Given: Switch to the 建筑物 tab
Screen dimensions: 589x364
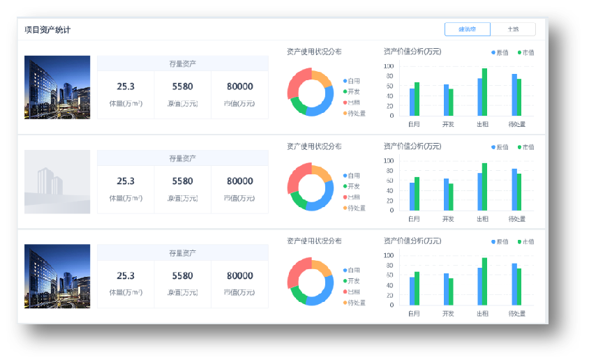Looking at the screenshot, I should 468,29.
